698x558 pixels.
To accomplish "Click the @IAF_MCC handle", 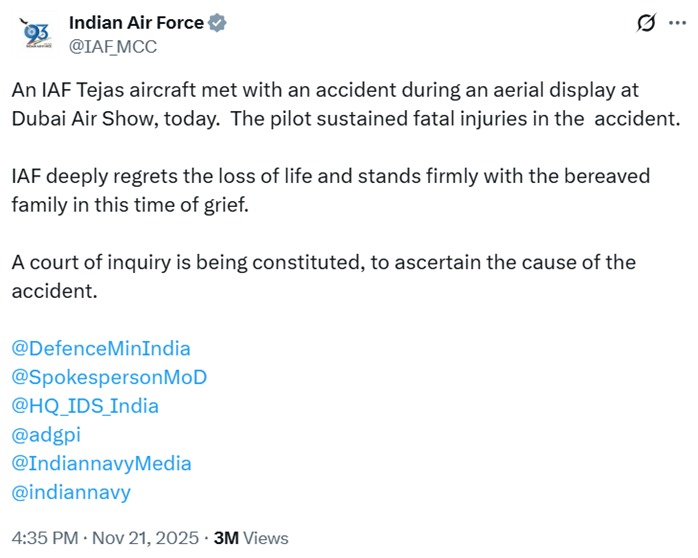I will pyautogui.click(x=112, y=46).
